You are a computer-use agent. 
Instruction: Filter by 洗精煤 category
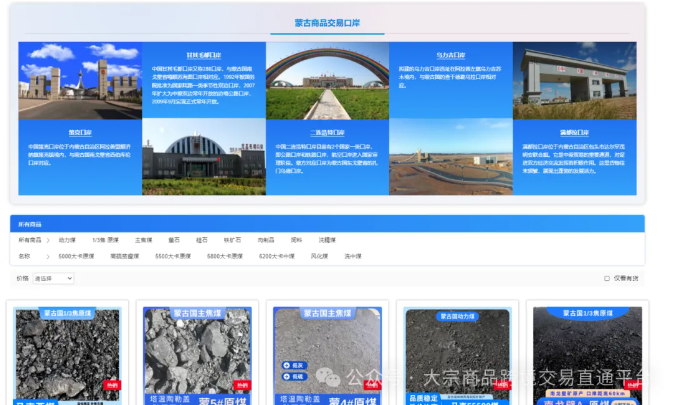coord(327,240)
